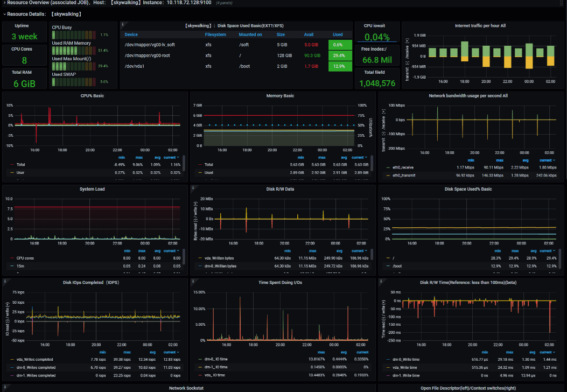
Task: Toggle eth0_receive series in Network bandwidth legend
Action: (x=403, y=167)
